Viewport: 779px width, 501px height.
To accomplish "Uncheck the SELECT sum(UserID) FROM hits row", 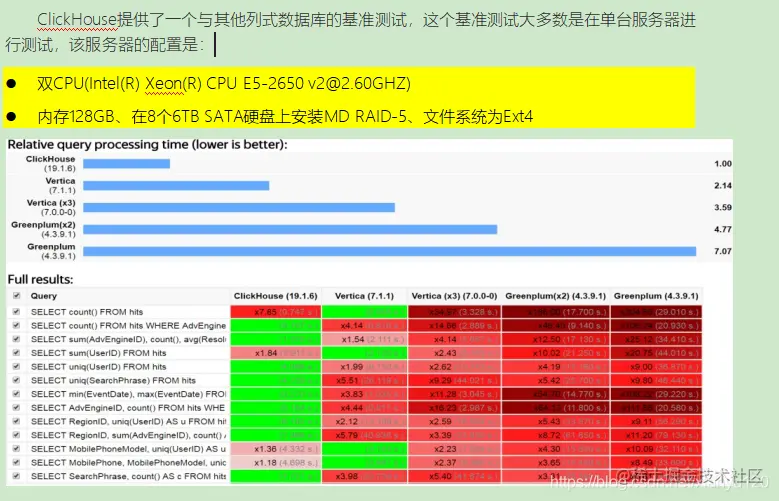I will 16,353.
